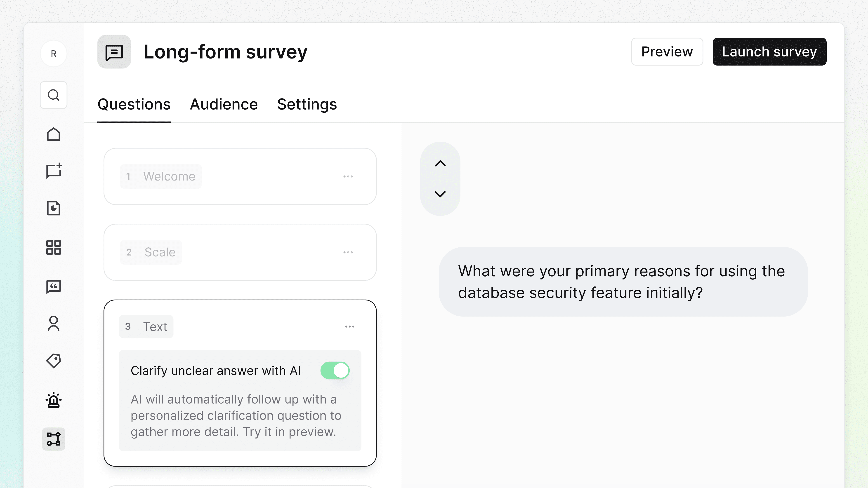
Task: Select the workflows icon in sidebar
Action: [53, 439]
